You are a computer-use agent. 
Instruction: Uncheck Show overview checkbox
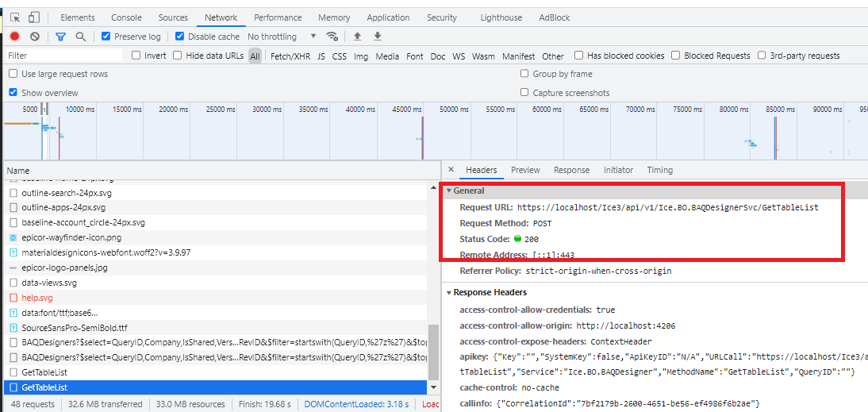[13, 92]
